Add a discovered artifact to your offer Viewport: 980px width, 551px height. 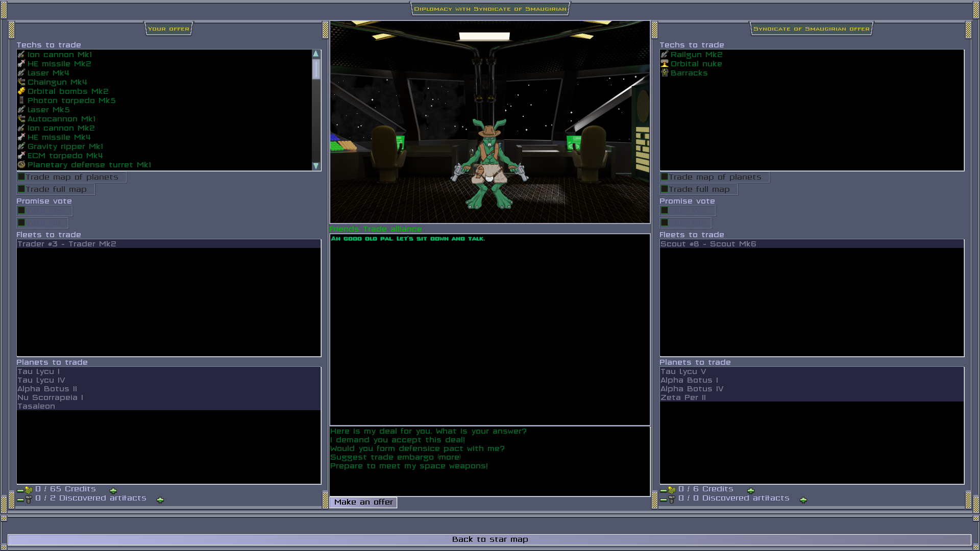tap(160, 500)
